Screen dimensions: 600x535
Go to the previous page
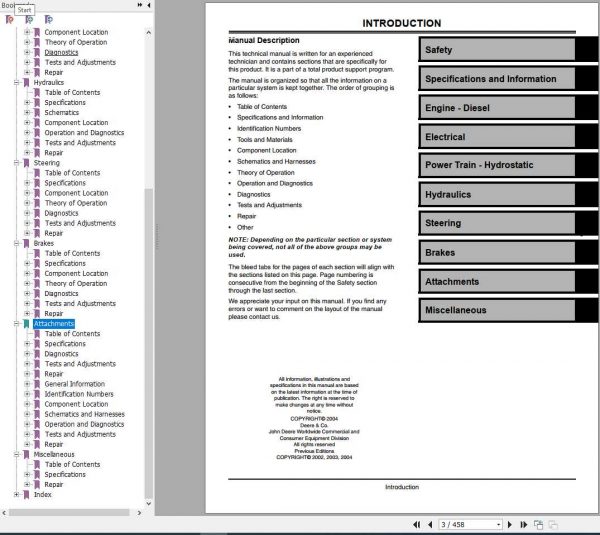click(430, 524)
